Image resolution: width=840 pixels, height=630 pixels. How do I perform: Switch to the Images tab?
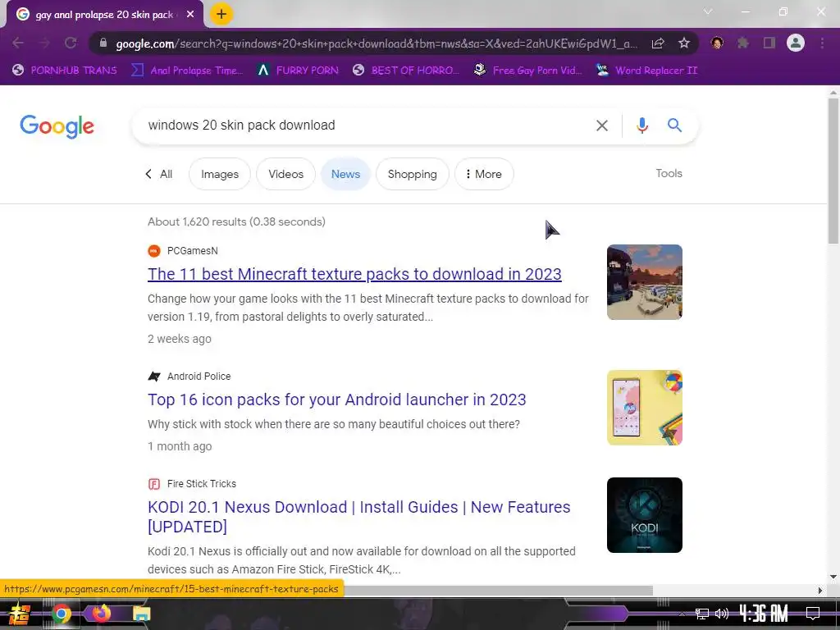[220, 174]
